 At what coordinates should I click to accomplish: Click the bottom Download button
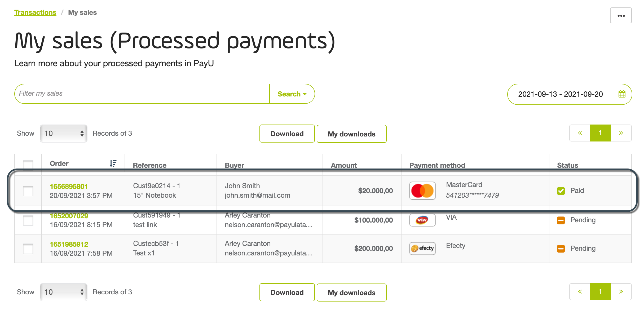287,292
